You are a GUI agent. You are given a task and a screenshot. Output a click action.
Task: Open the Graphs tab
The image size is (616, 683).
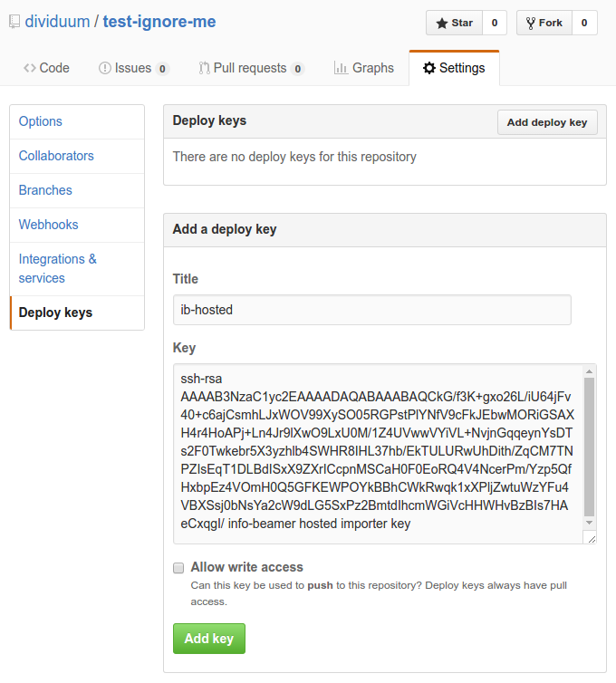(364, 68)
